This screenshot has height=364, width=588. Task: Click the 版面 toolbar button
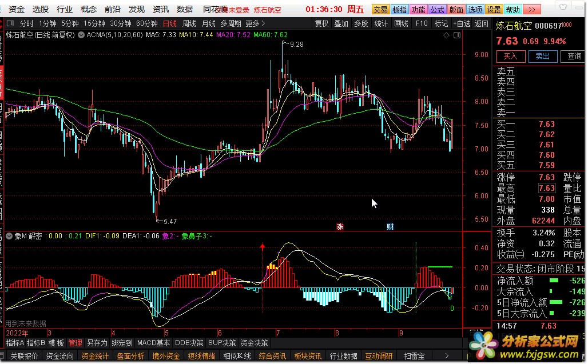[456, 9]
